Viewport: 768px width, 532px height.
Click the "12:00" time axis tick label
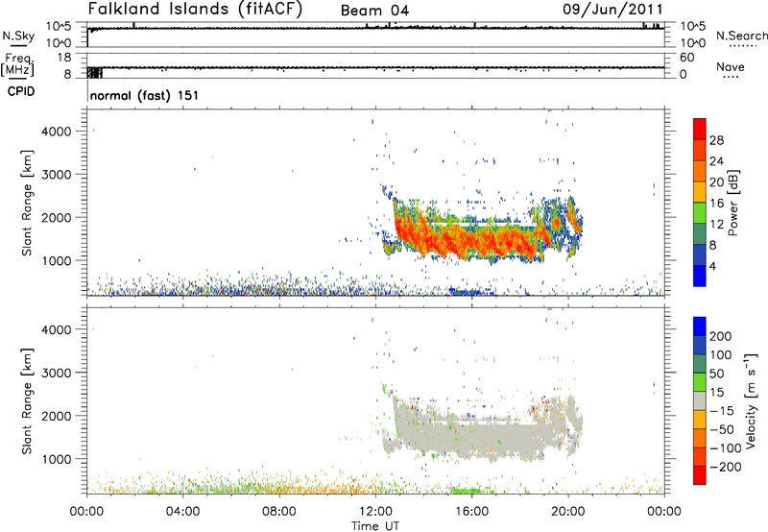coord(375,512)
